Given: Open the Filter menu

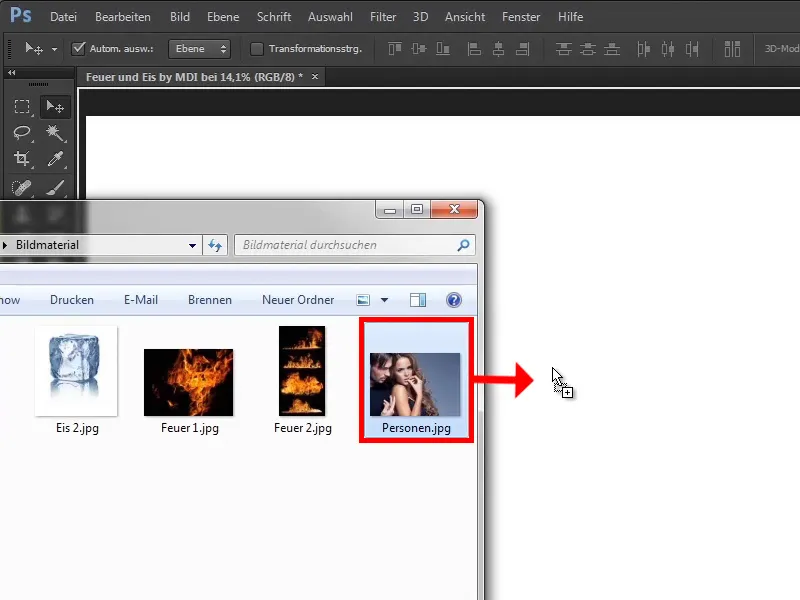Looking at the screenshot, I should click(x=383, y=16).
